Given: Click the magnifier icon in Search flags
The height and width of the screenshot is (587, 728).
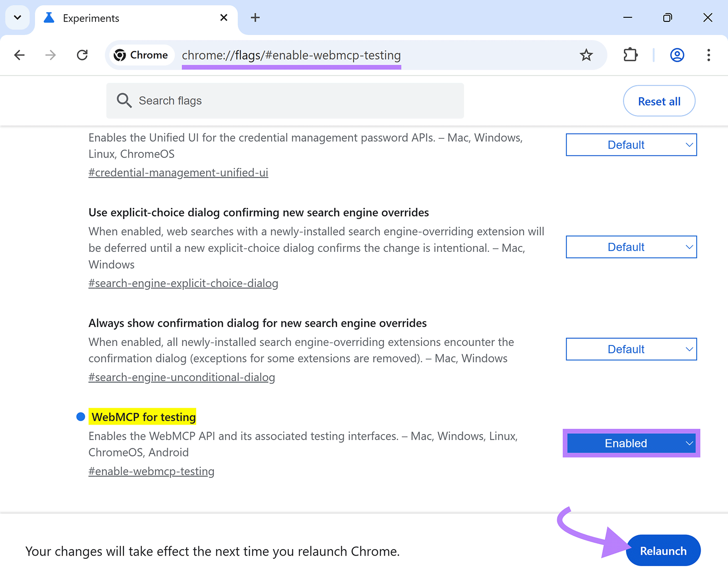Looking at the screenshot, I should [124, 100].
